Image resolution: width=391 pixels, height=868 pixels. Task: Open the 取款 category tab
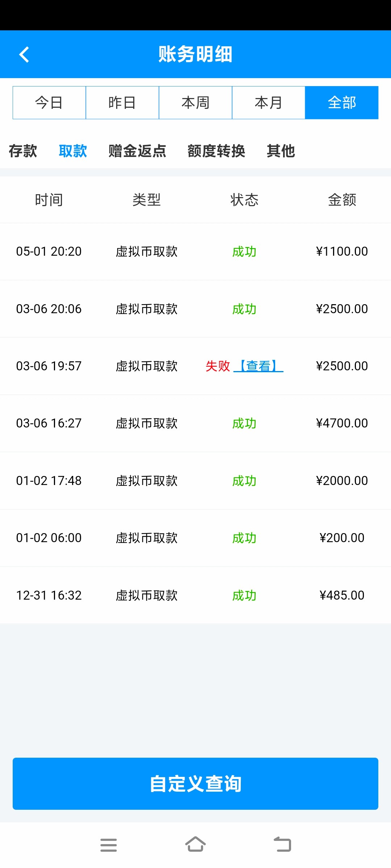pyautogui.click(x=73, y=151)
